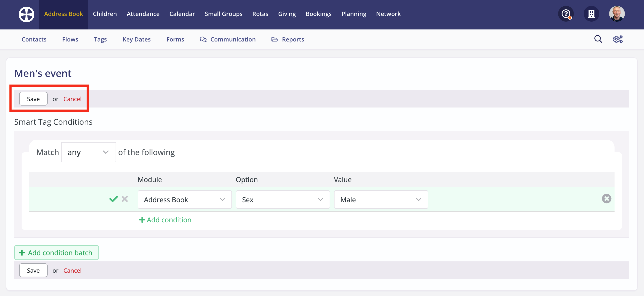The width and height of the screenshot is (644, 296).
Task: Open the Match 'any' dropdown
Action: 88,152
